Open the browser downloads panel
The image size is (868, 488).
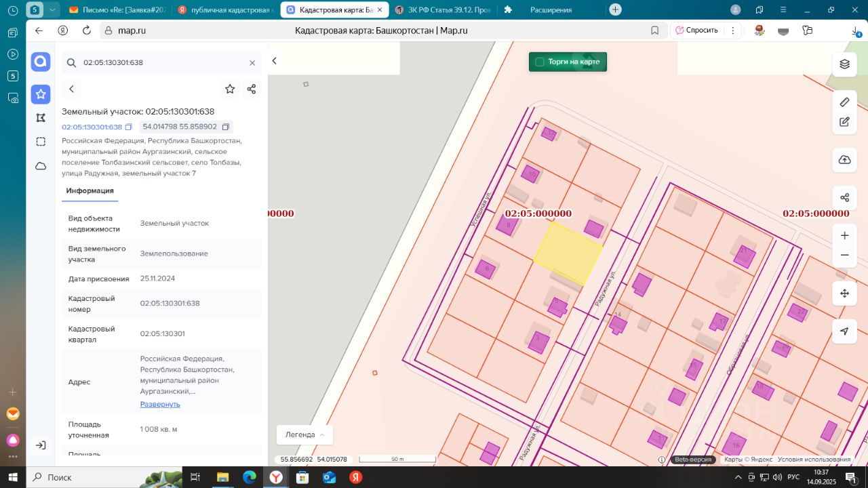click(856, 31)
